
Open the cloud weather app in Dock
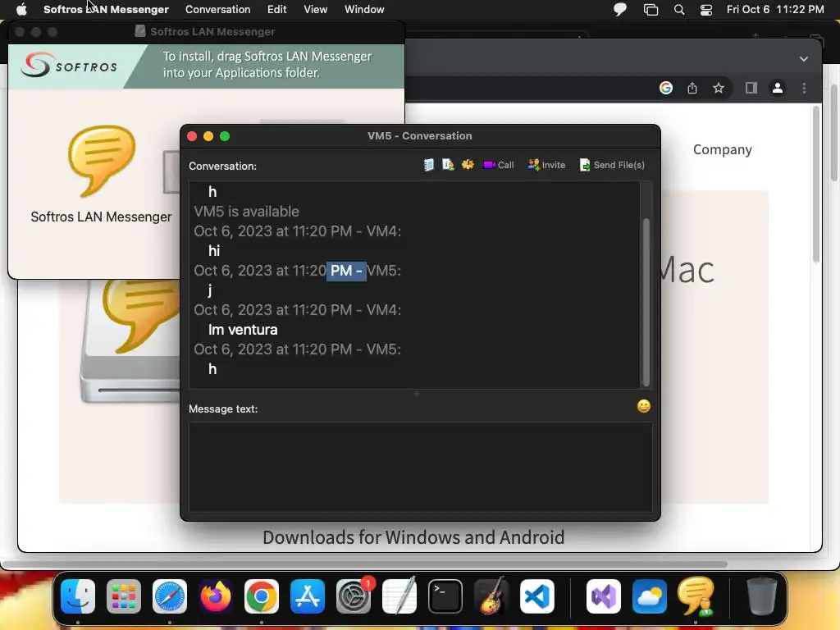tap(650, 596)
